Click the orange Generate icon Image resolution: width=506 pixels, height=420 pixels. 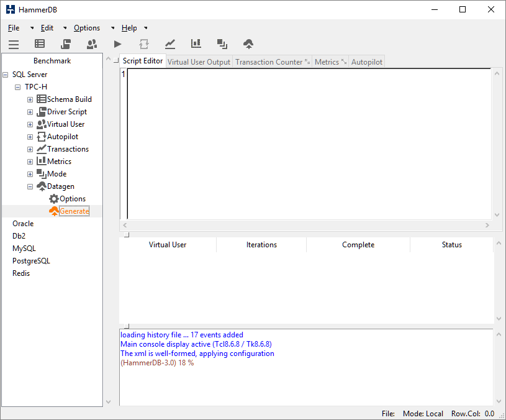54,211
